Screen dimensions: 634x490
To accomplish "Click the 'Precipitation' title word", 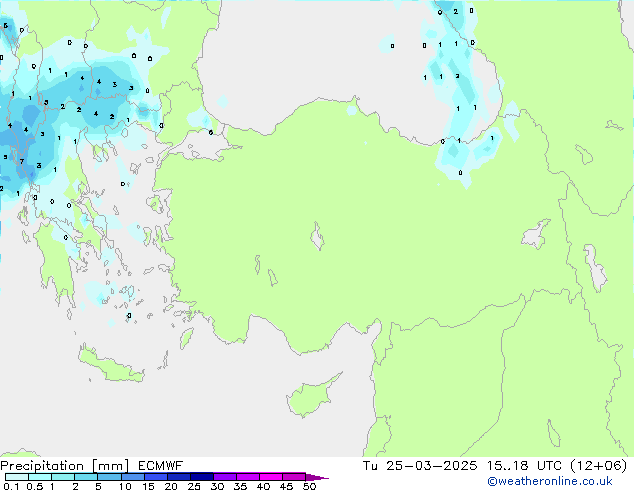I will (42, 466).
